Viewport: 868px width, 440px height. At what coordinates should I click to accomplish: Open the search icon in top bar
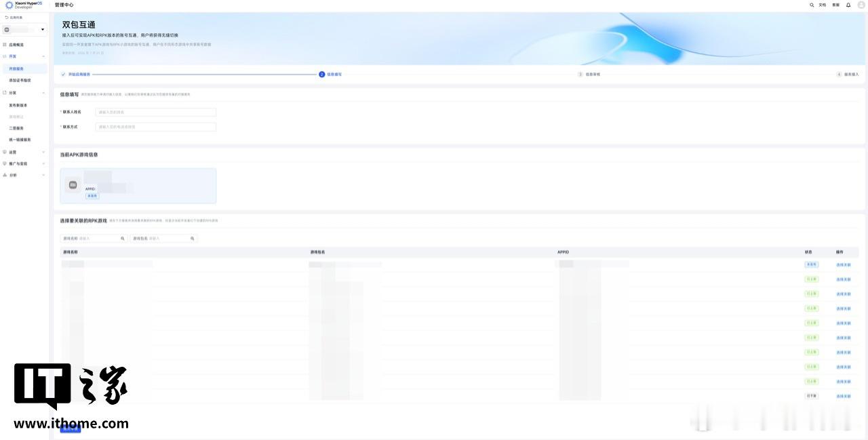click(x=812, y=5)
